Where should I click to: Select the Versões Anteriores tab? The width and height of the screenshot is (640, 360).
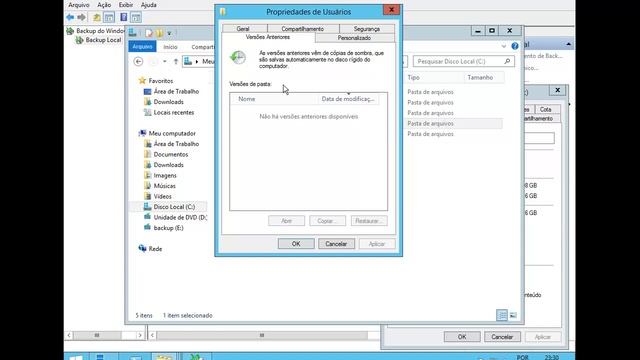(x=268, y=37)
